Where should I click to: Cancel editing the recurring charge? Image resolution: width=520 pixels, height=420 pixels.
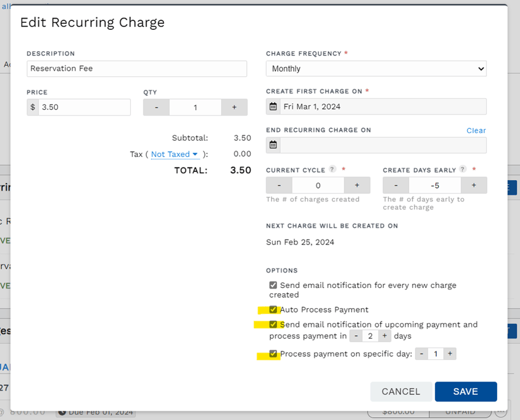[x=401, y=391]
